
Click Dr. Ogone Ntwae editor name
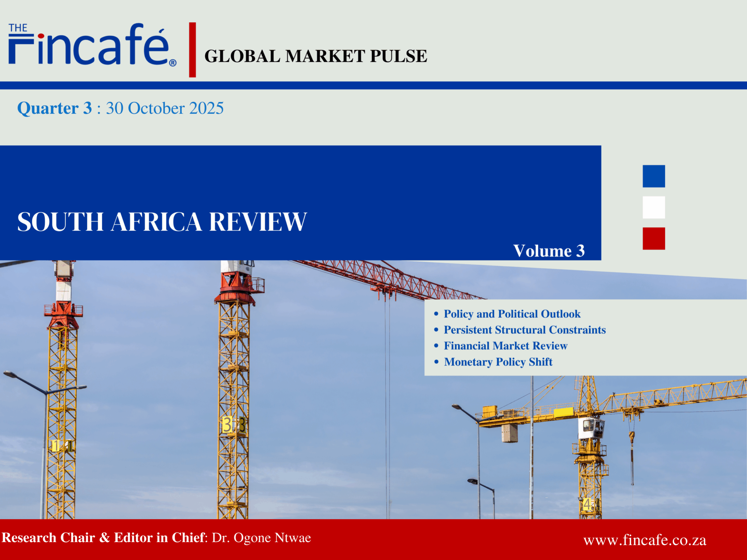point(261,538)
